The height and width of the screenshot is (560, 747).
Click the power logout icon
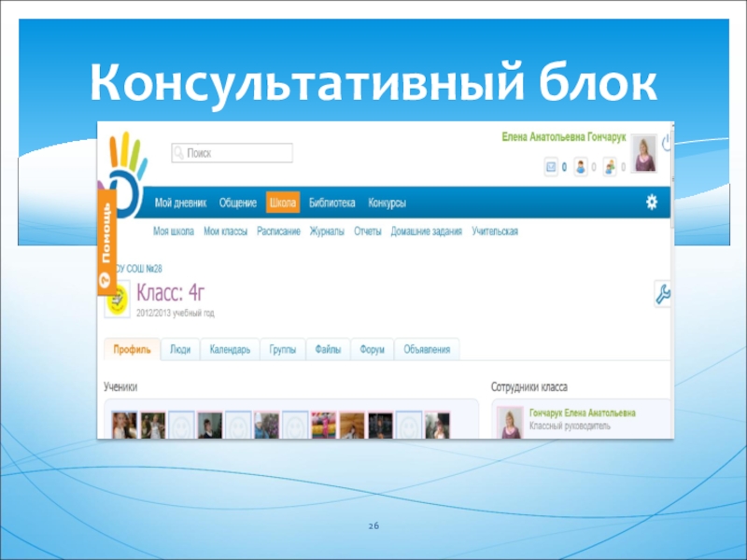(x=667, y=142)
